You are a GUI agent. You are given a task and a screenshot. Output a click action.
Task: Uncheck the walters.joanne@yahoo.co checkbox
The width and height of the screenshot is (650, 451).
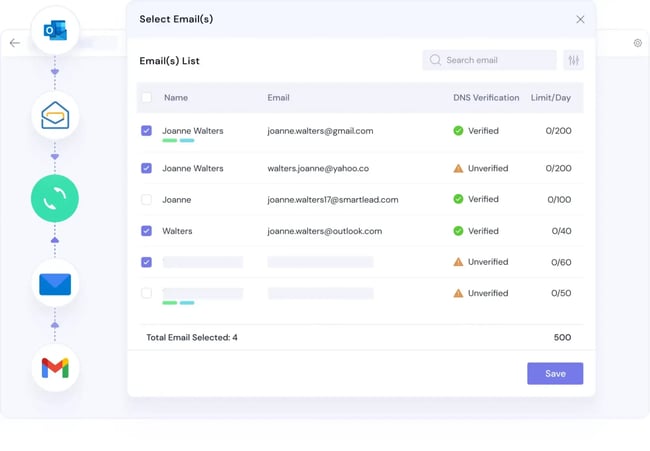147,169
